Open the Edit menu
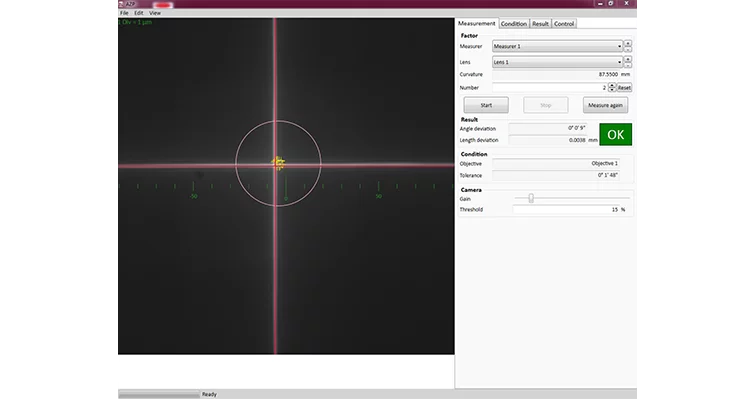Screen dimensions: 755x399 (139, 13)
